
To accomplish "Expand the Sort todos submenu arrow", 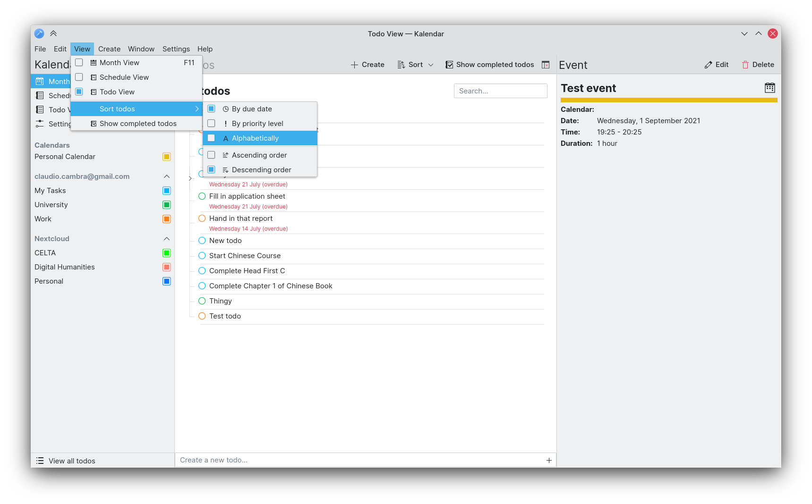I will (x=197, y=109).
